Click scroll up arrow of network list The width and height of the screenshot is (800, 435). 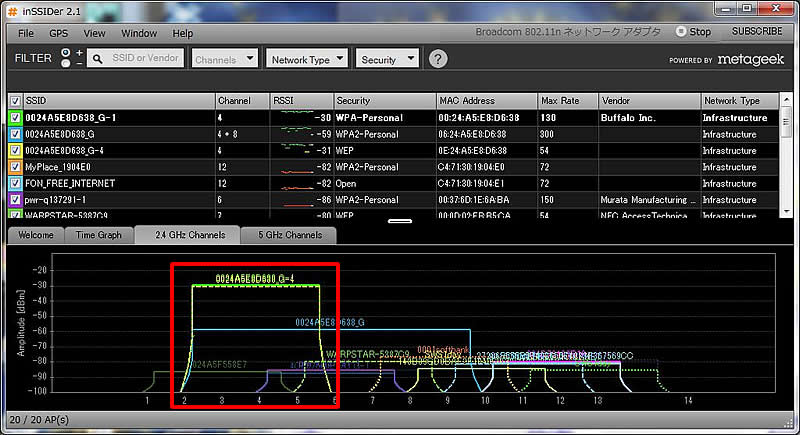[786, 100]
